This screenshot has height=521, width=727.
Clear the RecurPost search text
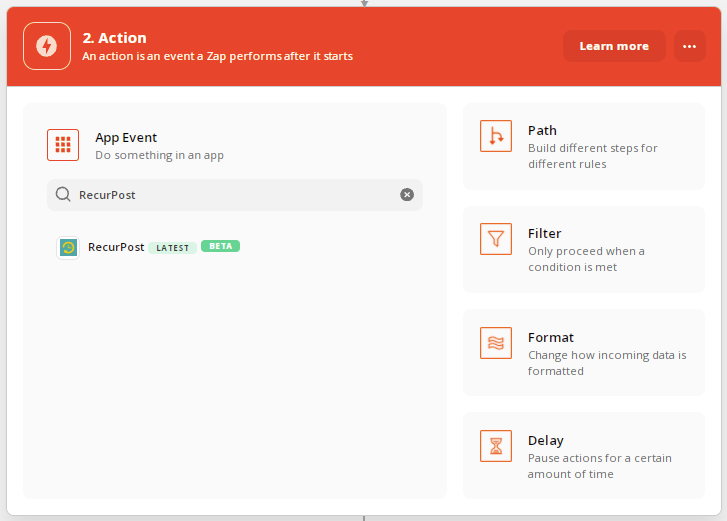[407, 195]
